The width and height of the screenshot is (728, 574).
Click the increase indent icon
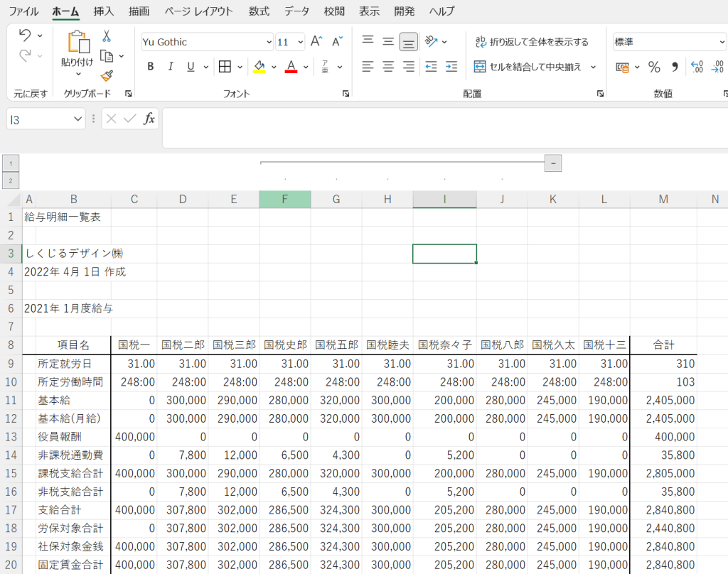(451, 67)
